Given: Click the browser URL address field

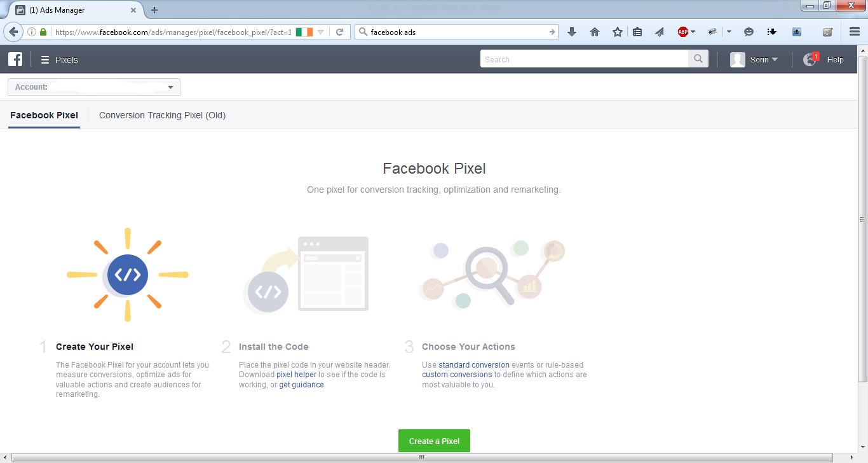Looking at the screenshot, I should coord(172,32).
